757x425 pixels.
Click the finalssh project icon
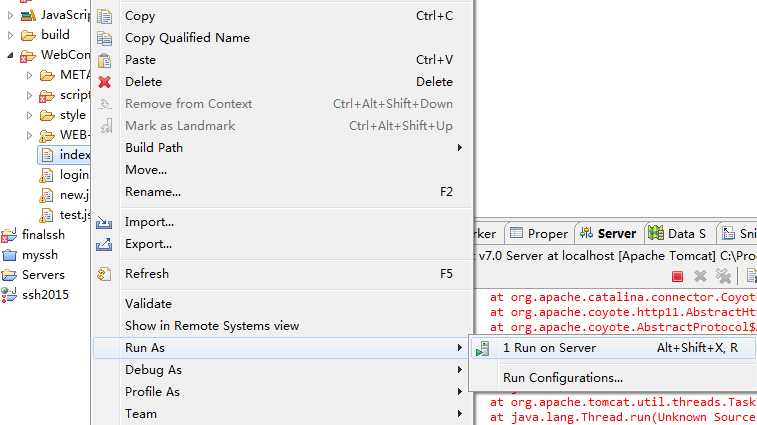[9, 235]
